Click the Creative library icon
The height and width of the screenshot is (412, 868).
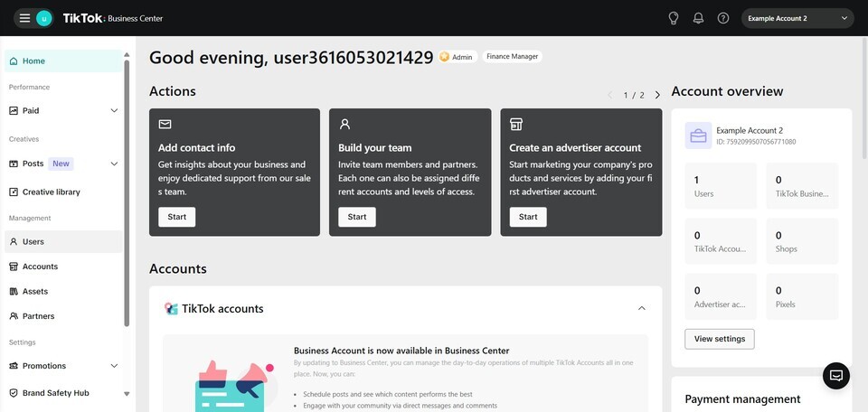(x=14, y=192)
